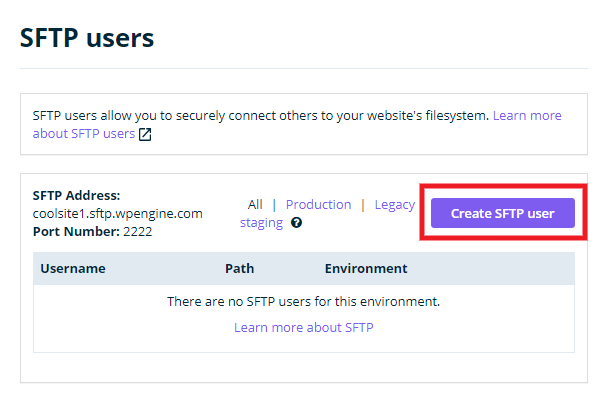Viewport: 610px width, 401px height.
Task: Click the external link icon after SFTP users
Action: [145, 134]
